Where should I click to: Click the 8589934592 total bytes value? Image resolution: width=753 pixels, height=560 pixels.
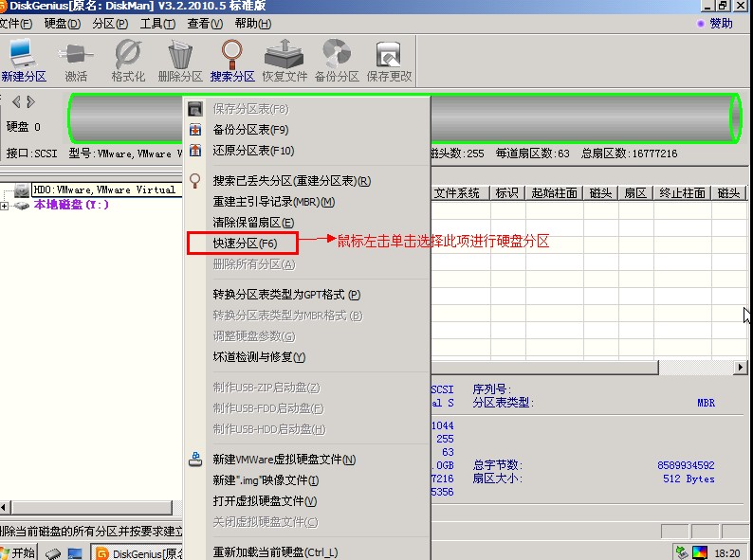(686, 465)
